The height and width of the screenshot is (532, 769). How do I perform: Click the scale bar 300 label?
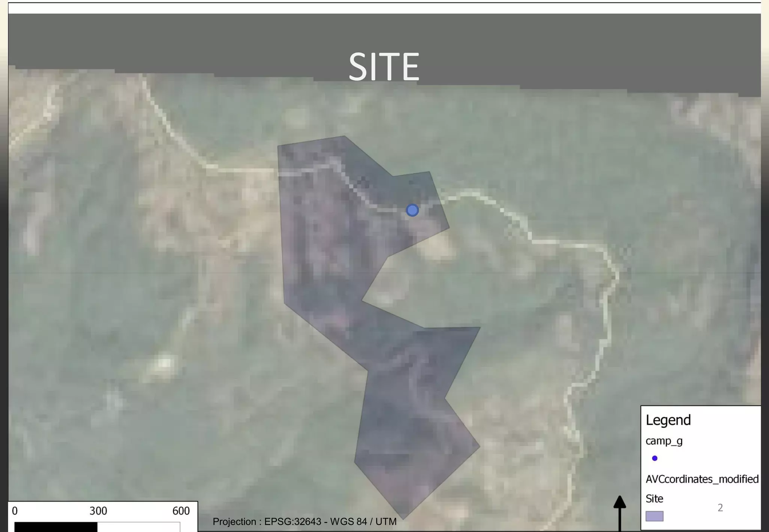[98, 511]
